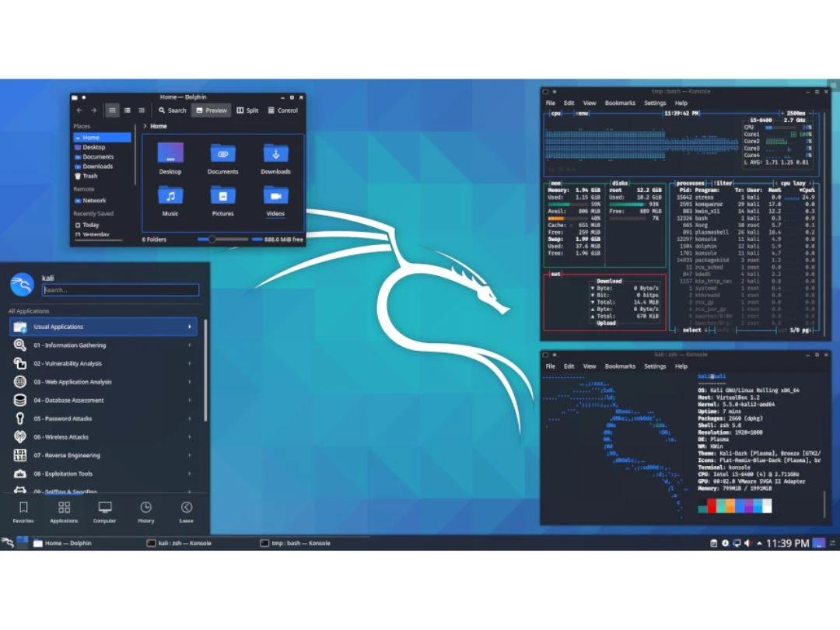The width and height of the screenshot is (840, 630).
Task: Open the History clock icon in launcher
Action: 145,509
